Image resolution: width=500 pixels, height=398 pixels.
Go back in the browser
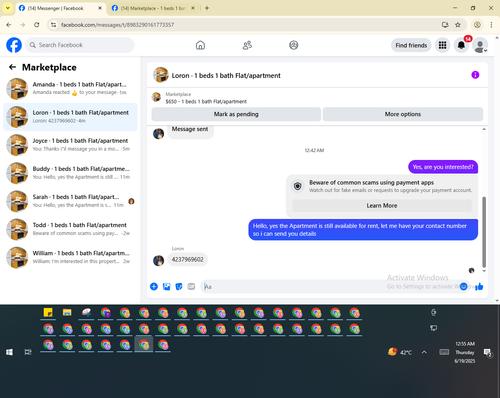(x=9, y=25)
